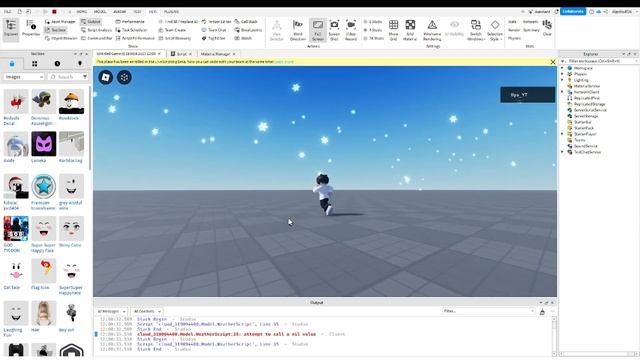Open Find All / Replace All
The width and height of the screenshot is (640, 360).
(178, 22)
